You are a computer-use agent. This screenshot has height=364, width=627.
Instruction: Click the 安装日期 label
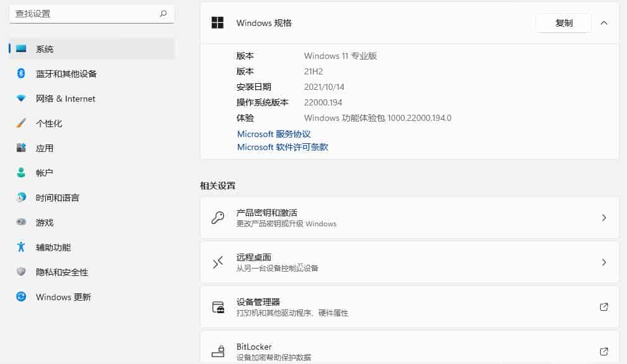[254, 87]
